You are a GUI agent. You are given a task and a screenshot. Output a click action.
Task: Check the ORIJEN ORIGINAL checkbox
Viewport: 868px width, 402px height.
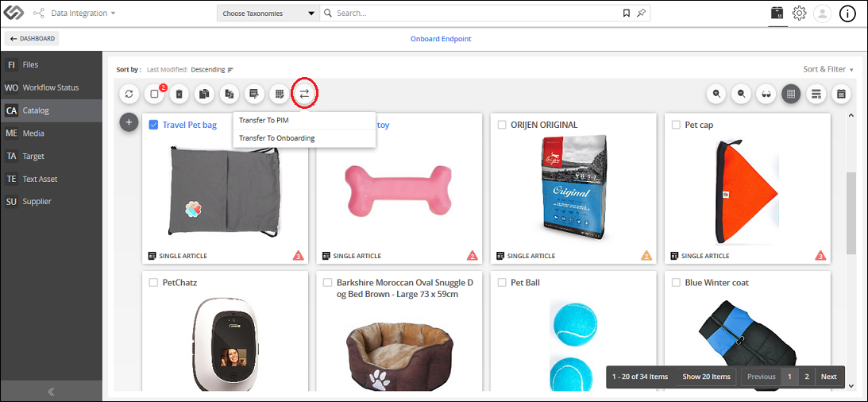tap(502, 126)
